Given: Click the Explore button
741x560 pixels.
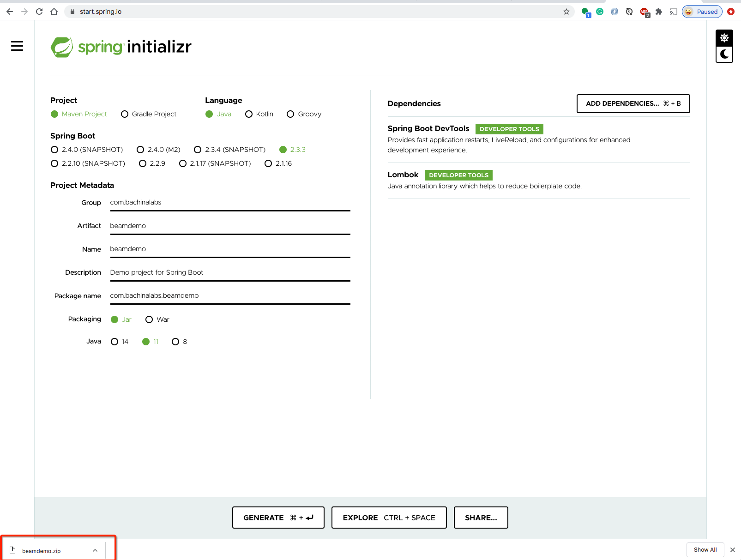Looking at the screenshot, I should point(389,518).
